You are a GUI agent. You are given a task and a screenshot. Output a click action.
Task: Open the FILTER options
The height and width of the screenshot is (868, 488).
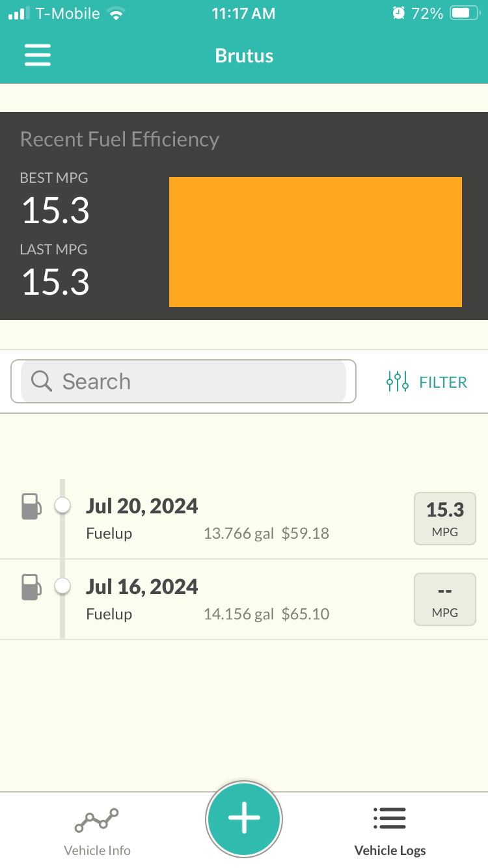coord(427,381)
